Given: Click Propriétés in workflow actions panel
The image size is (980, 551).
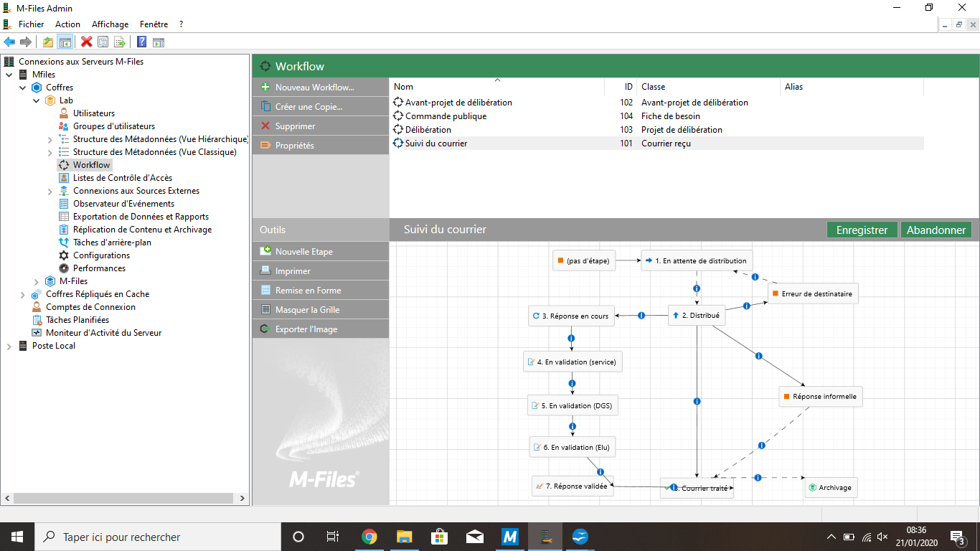Looking at the screenshot, I should click(x=321, y=146).
